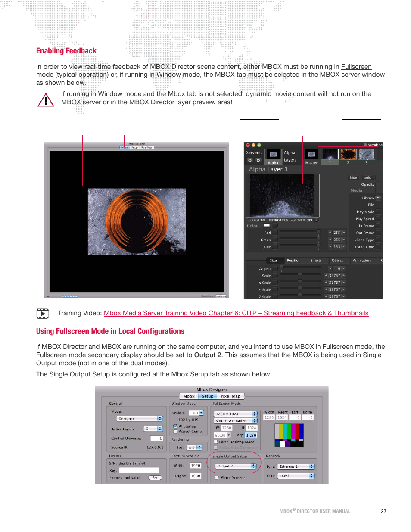Open the 1280 x 1024 resolution dropdown

click(235, 414)
